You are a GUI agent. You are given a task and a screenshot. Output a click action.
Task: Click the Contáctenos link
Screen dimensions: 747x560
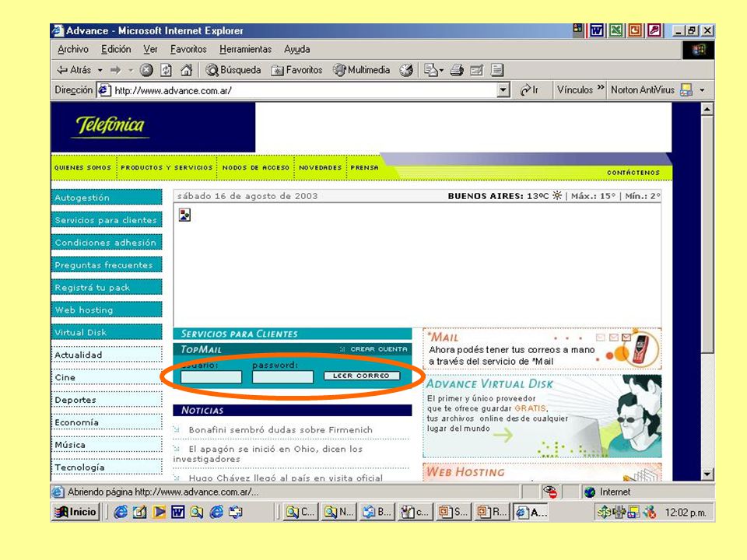(633, 173)
